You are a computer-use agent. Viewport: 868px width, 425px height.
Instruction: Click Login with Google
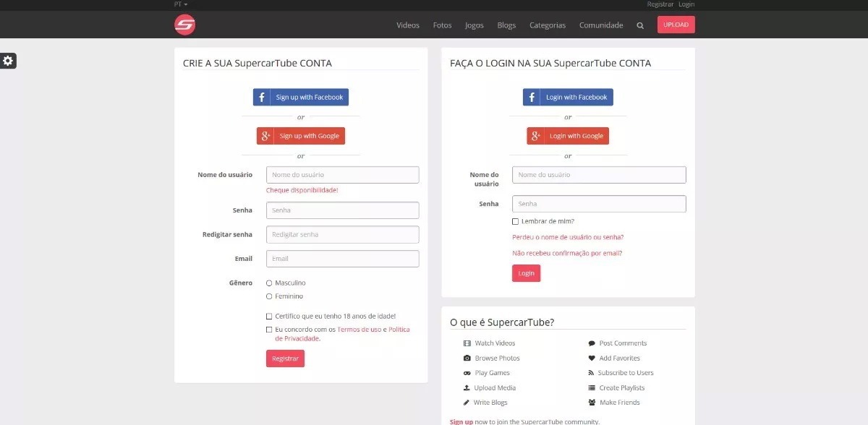pos(568,136)
